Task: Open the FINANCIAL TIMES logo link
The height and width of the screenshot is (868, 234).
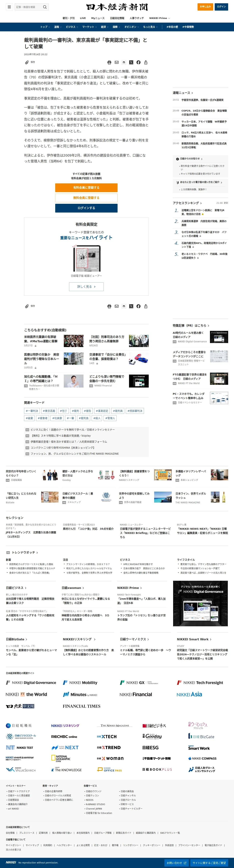Action: pyautogui.click(x=81, y=706)
